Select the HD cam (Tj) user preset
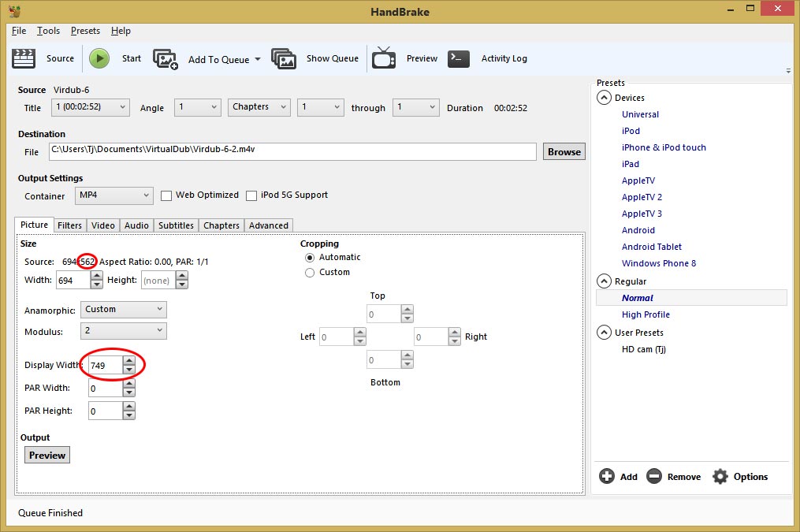This screenshot has width=800, height=532. 644,349
